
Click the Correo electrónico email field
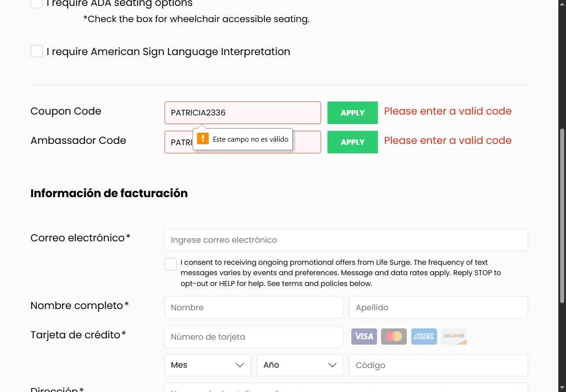(346, 240)
